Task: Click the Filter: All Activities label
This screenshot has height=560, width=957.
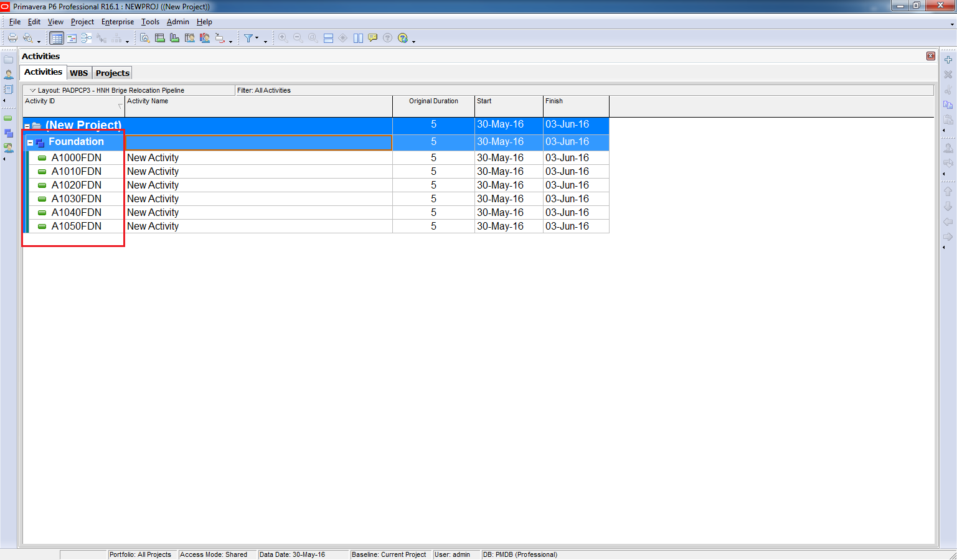Action: (x=264, y=90)
